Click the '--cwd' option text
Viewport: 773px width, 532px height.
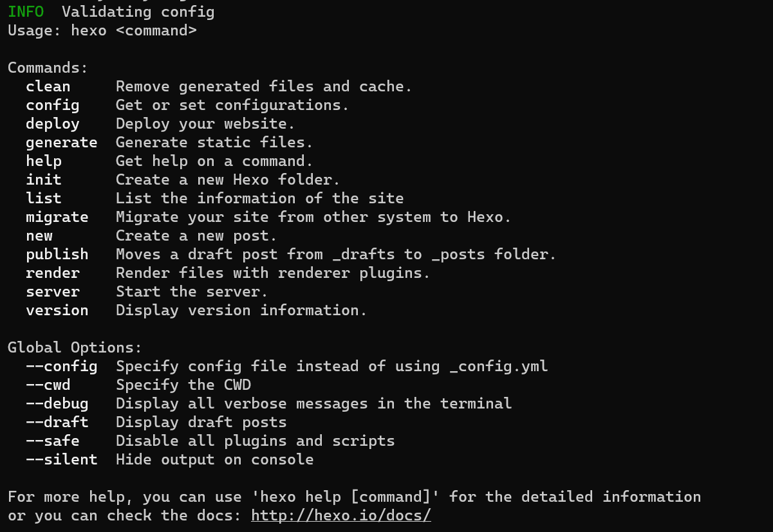[48, 385]
